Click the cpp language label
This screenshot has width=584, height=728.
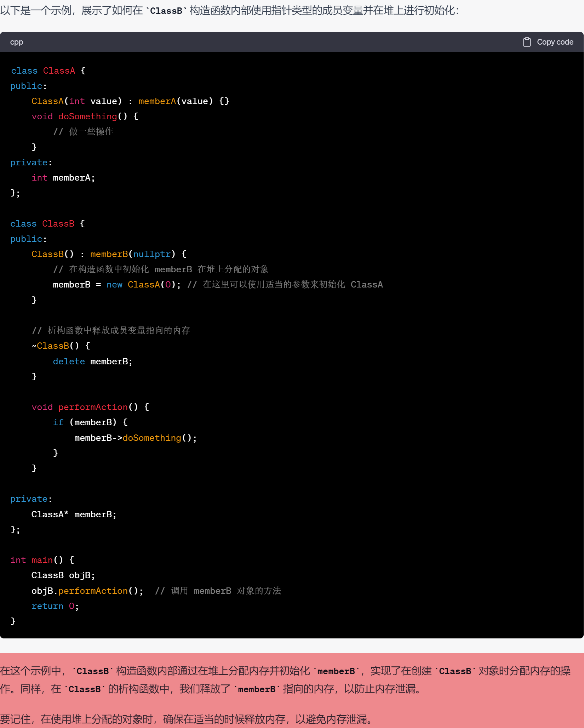pyautogui.click(x=17, y=42)
